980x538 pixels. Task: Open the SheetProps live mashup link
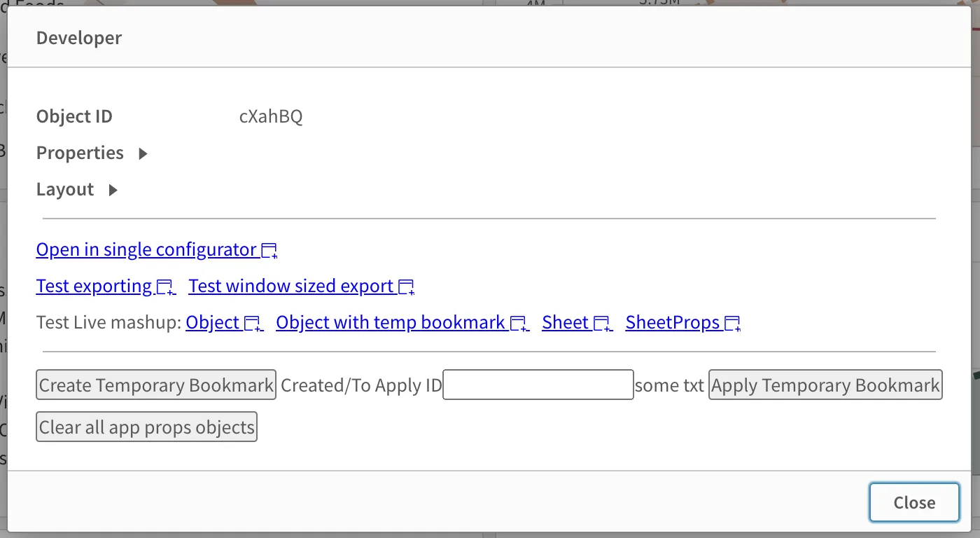point(672,323)
